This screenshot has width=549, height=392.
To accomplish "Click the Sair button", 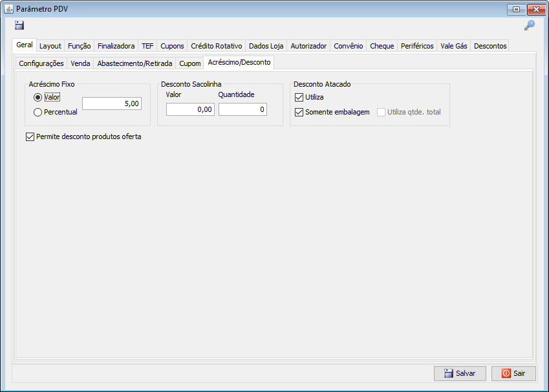I will tap(513, 373).
